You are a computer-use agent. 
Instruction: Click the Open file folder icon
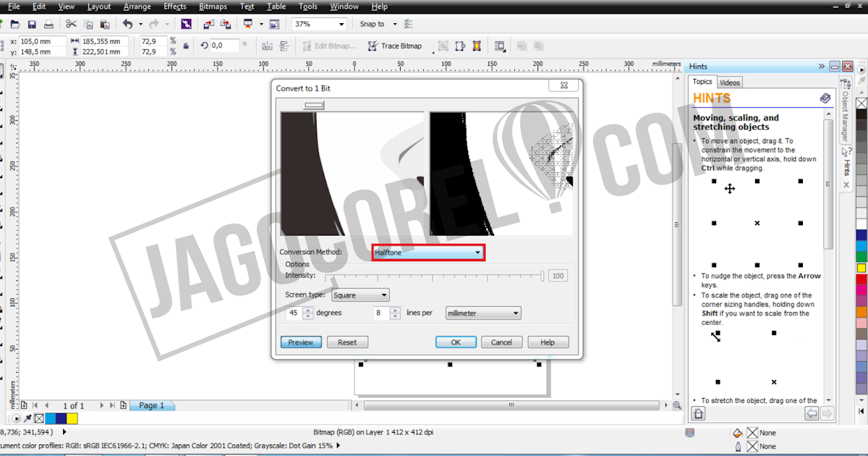(x=15, y=24)
